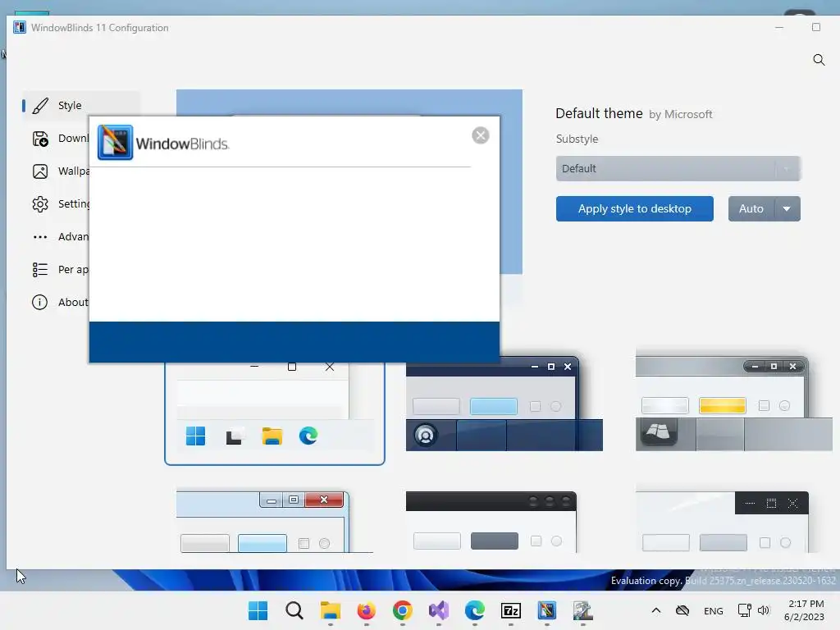Click the by Microsoft author text
This screenshot has height=630, width=840.
click(680, 115)
